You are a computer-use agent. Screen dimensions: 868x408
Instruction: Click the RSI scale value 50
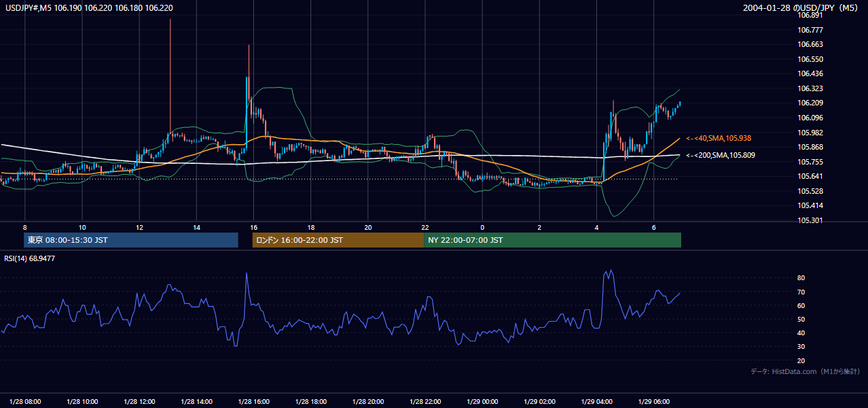[x=801, y=319]
